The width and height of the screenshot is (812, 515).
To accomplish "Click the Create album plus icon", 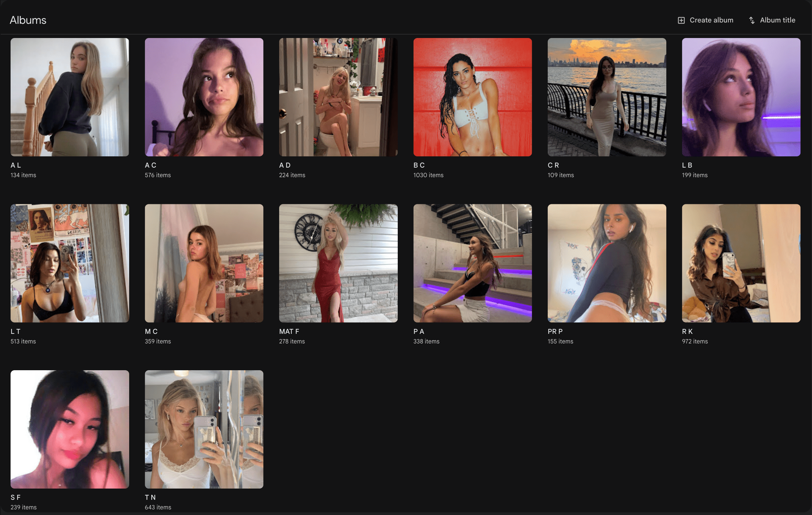I will pyautogui.click(x=681, y=20).
